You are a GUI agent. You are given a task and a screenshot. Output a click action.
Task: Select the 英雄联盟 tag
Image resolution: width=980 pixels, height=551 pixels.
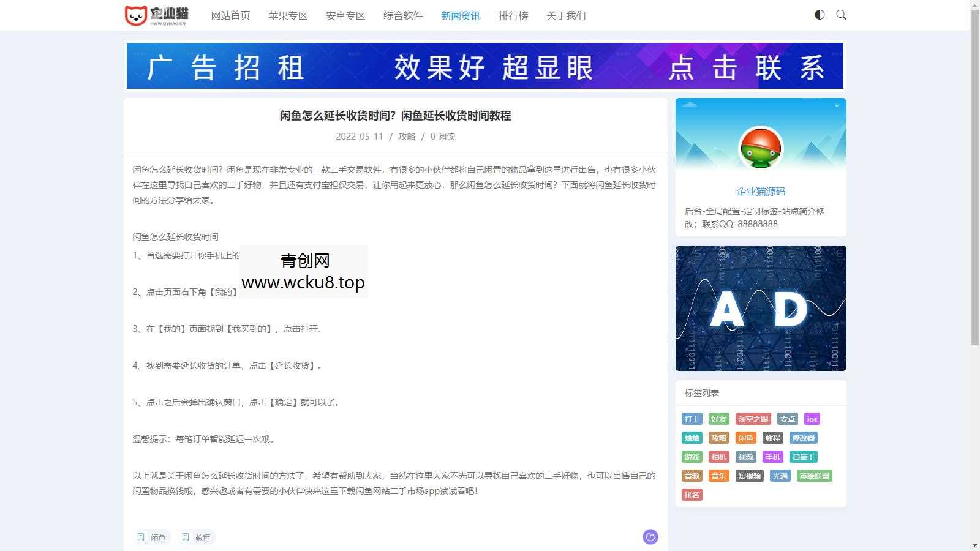click(814, 476)
